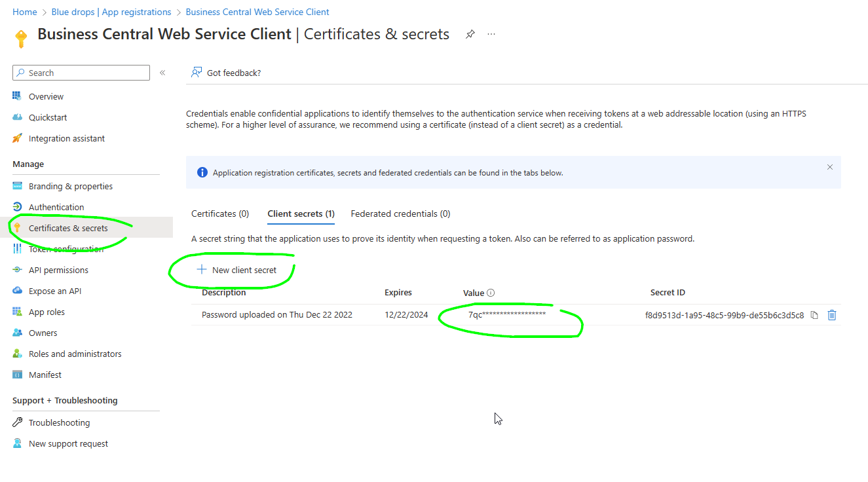Screen dimensions: 868x482
Task: Focus the sidebar Search field
Action: coord(81,73)
